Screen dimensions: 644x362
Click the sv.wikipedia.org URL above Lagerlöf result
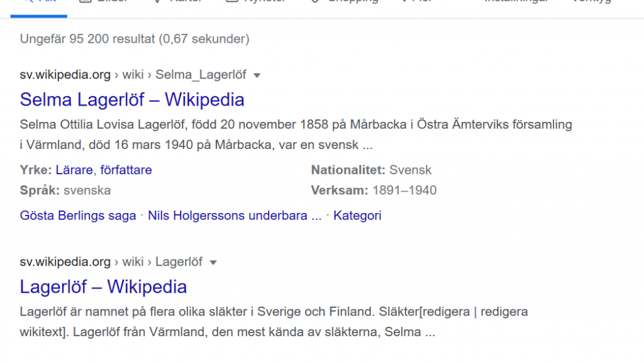tap(65, 262)
